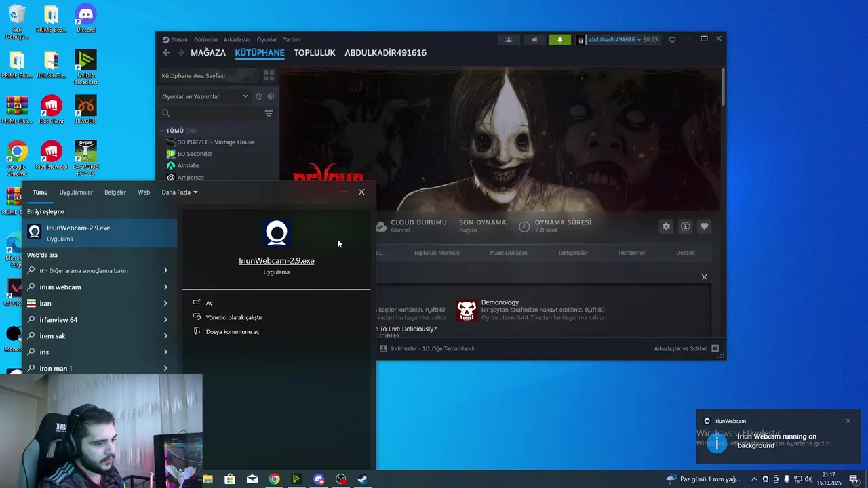Screen dimensions: 868x488
Task: Open EA SPORTS FC desktop shortcut
Action: click(x=85, y=159)
